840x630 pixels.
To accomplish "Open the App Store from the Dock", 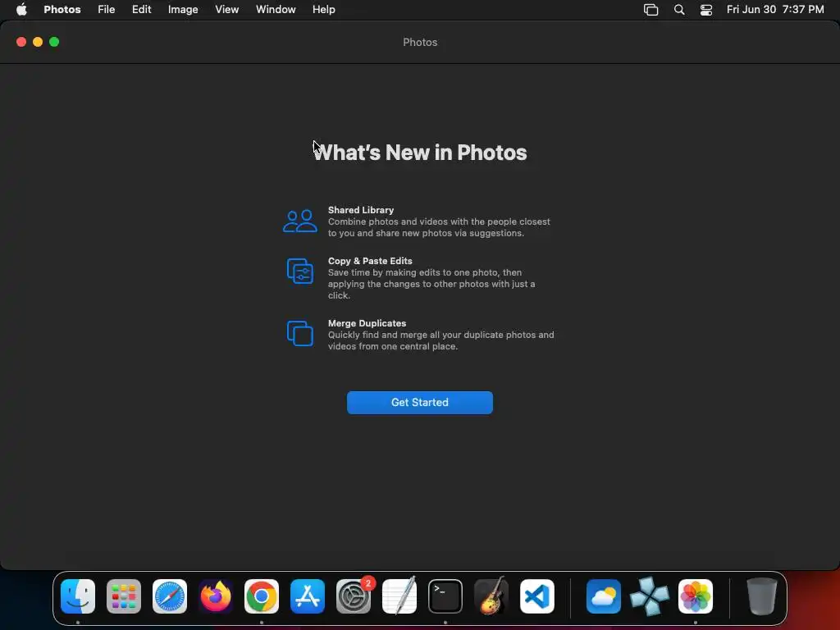I will 308,596.
